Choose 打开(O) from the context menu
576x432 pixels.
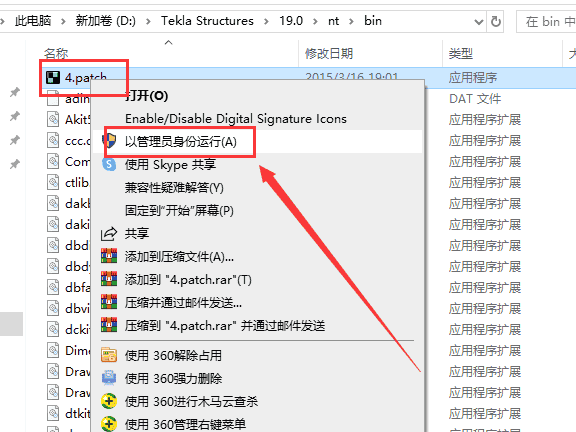147,96
